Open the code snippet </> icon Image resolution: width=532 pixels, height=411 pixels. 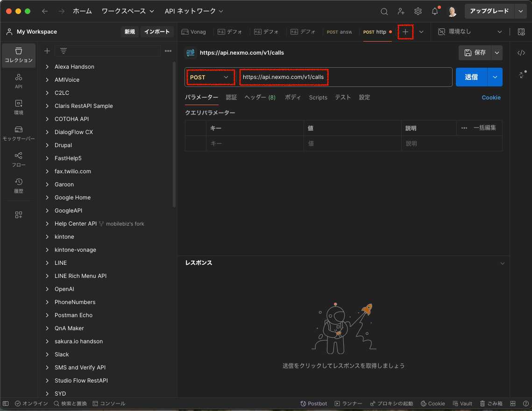pos(521,53)
